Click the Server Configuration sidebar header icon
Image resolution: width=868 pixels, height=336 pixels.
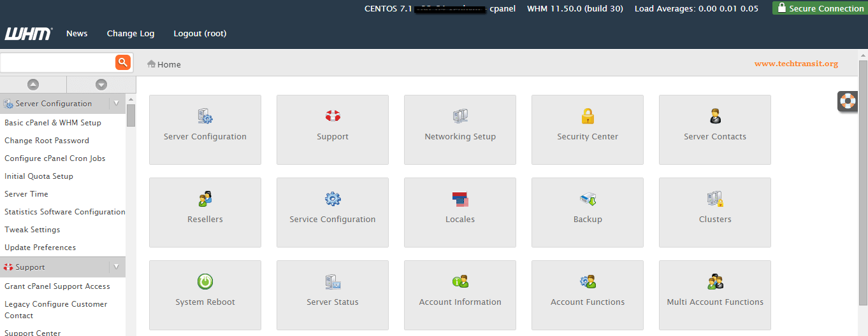[x=8, y=104]
